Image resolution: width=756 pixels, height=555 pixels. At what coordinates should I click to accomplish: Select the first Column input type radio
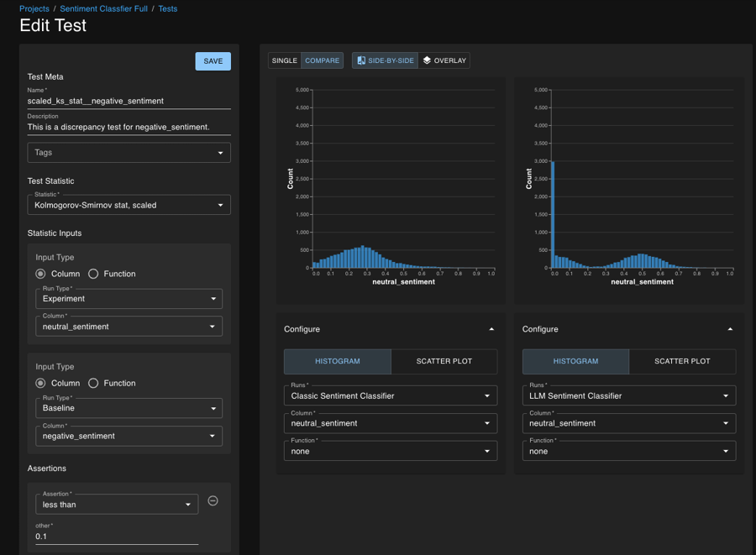pyautogui.click(x=40, y=274)
